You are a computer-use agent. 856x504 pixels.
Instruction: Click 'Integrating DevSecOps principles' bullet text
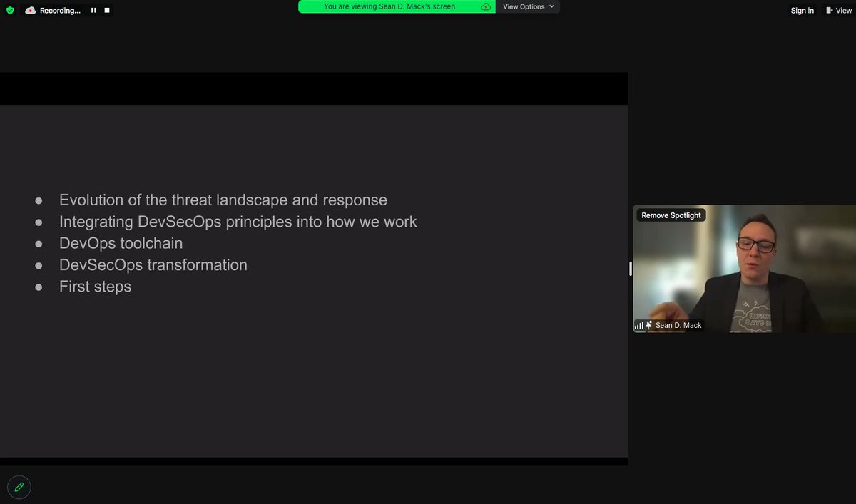pyautogui.click(x=238, y=222)
